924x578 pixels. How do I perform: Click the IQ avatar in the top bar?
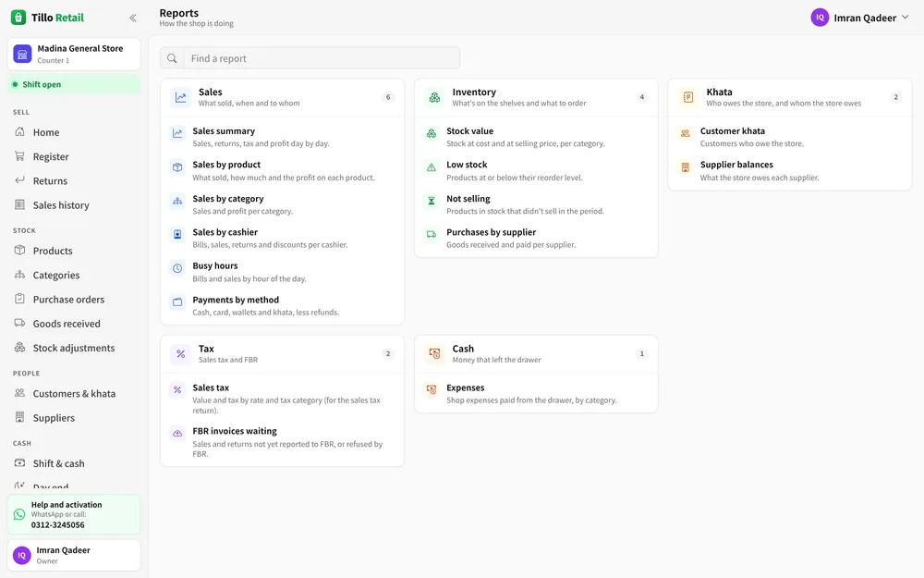pos(820,17)
